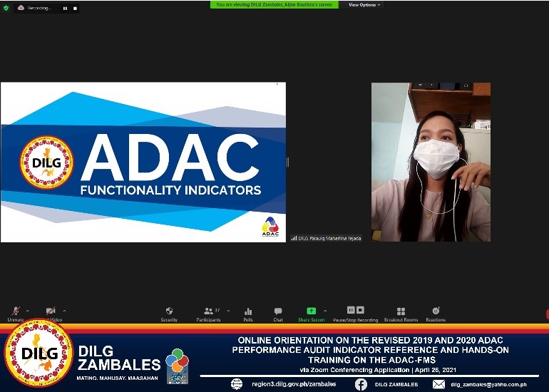Open the video options caret beside Start Video
This screenshot has height=392, width=549.
[64, 311]
